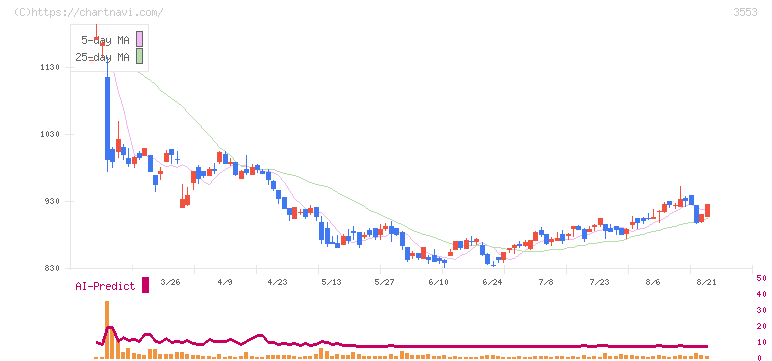Click the 1030 price axis label
Image resolution: width=772 pixels, height=361 pixels.
click(50, 134)
